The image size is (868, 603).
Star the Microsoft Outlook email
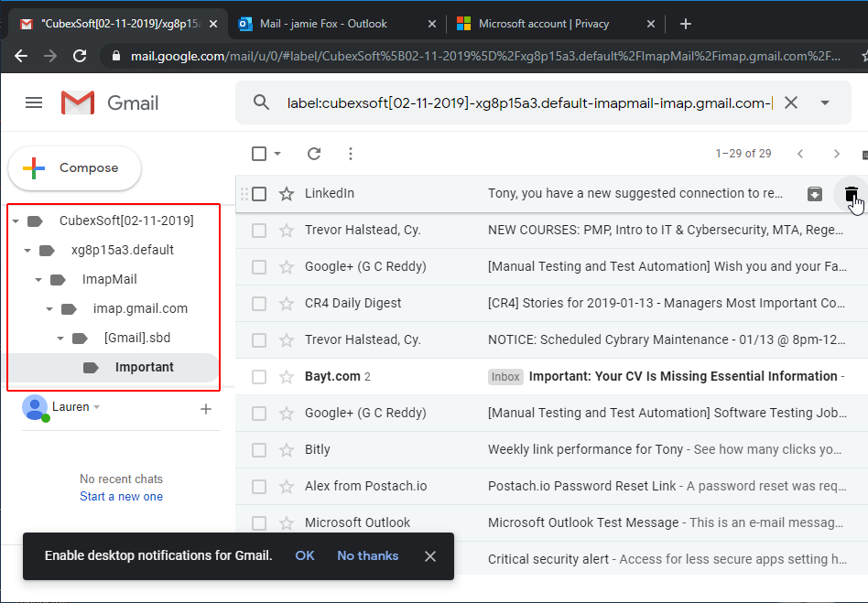tap(287, 522)
